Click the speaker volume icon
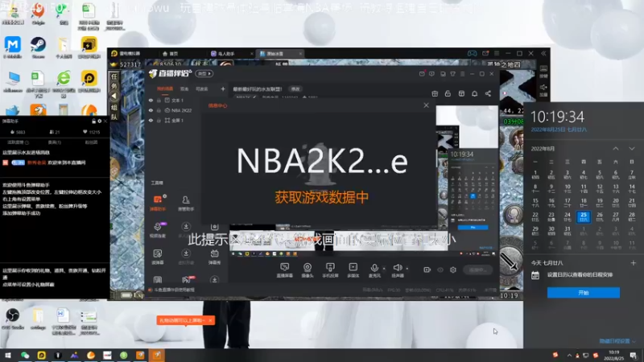 [397, 268]
